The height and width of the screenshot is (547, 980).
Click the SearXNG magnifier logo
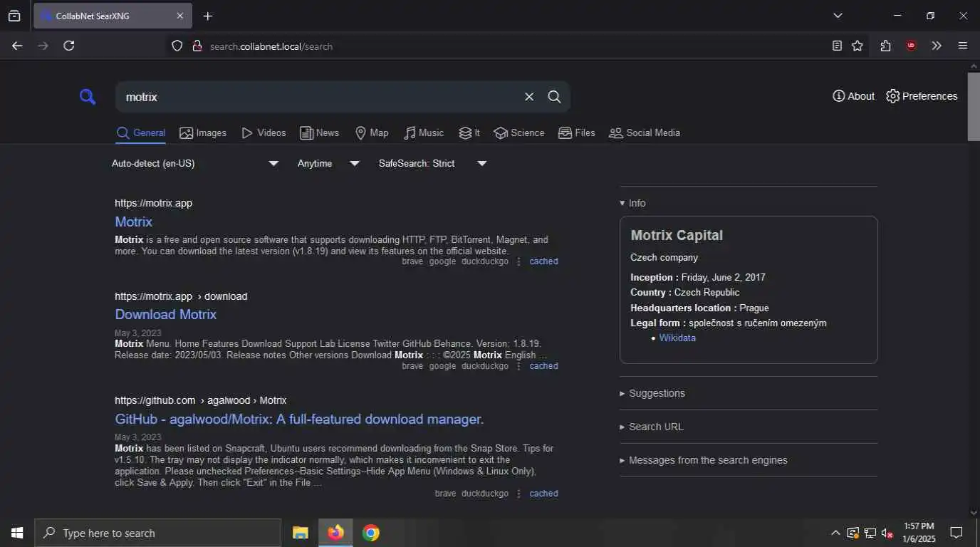[87, 97]
